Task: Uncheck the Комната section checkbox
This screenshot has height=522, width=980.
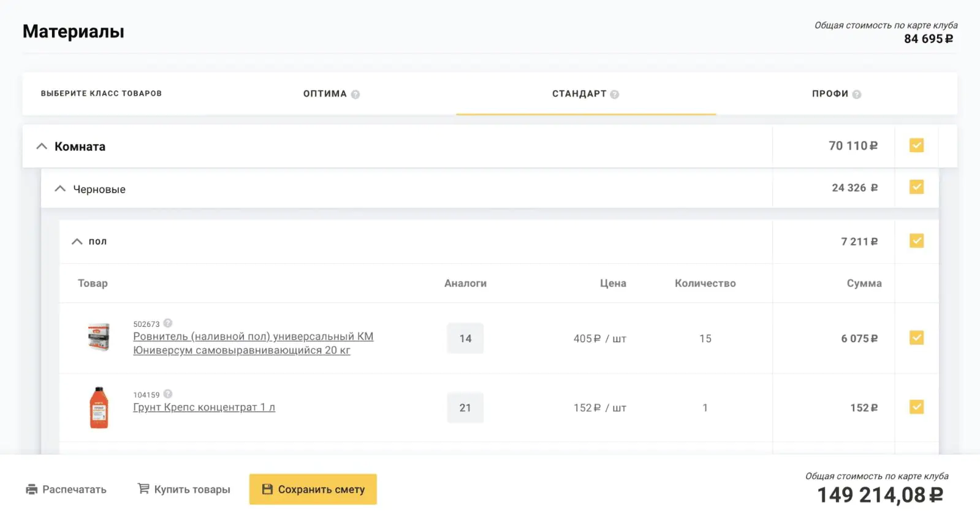Action: tap(916, 145)
